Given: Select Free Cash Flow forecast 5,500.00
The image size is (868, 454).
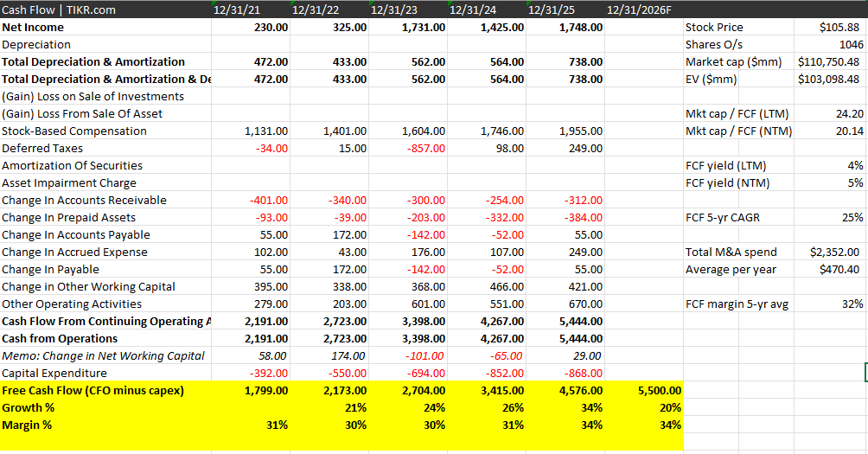Looking at the screenshot, I should click(x=660, y=390).
